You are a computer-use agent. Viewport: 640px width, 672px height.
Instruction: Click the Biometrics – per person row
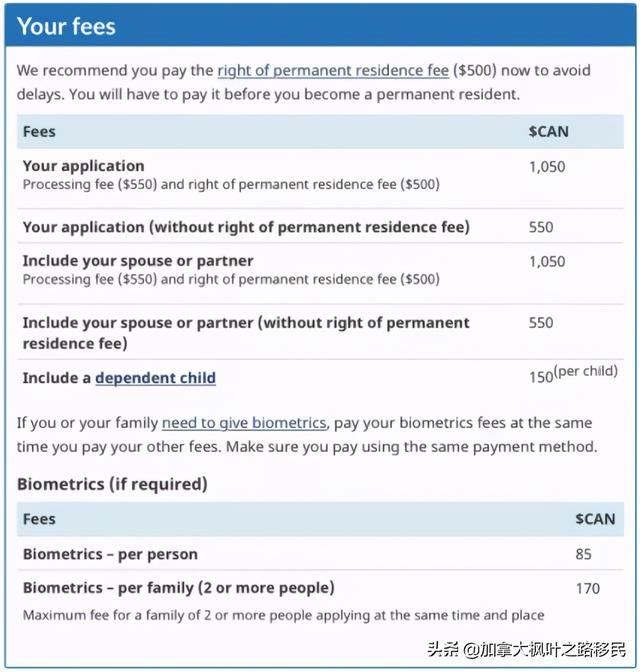tap(110, 554)
